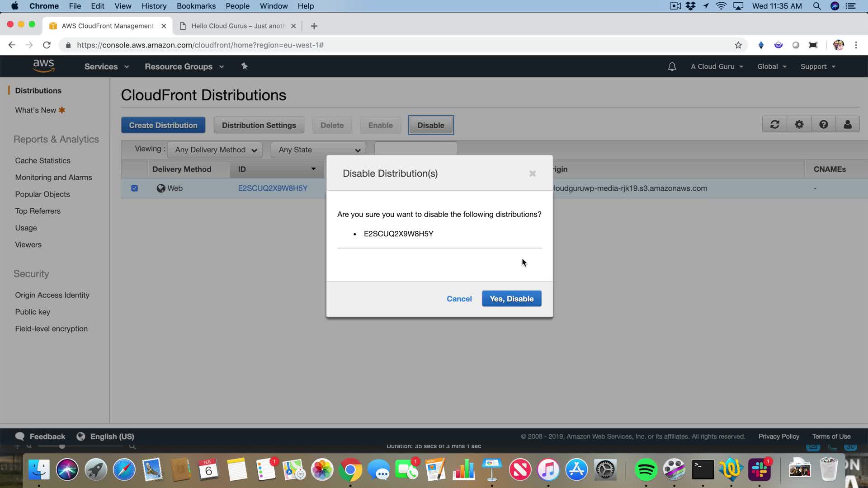Open Origin Access Identity in sidebar

52,295
